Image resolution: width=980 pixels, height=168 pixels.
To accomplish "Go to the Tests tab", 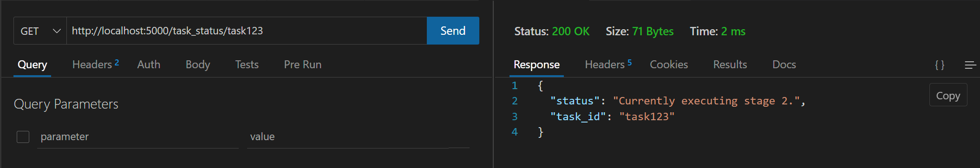I will [247, 65].
